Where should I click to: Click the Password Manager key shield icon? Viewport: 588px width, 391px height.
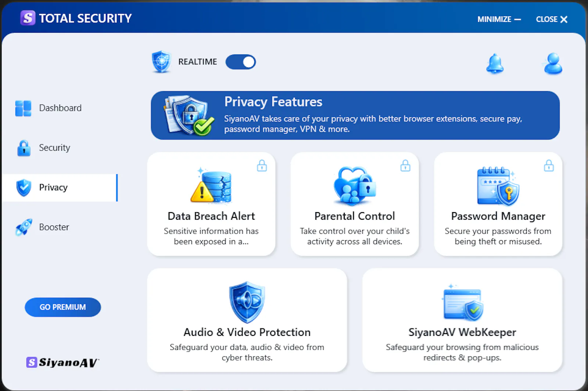[x=498, y=186]
